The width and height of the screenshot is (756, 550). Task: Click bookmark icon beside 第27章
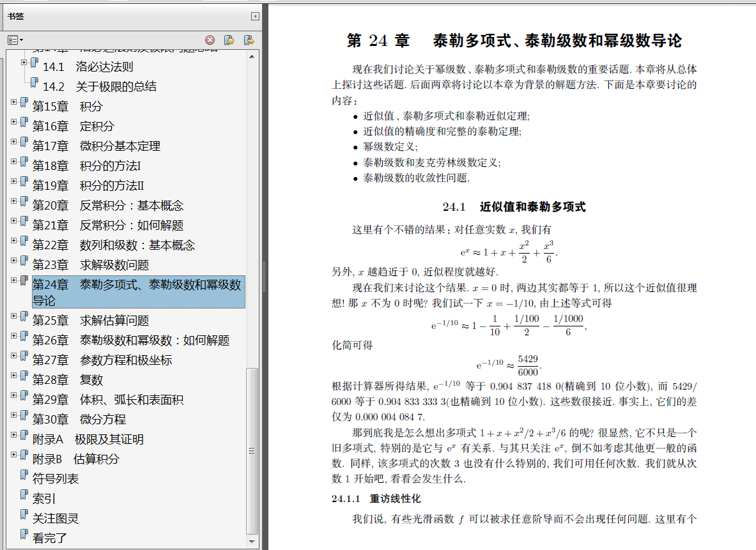pos(24,356)
